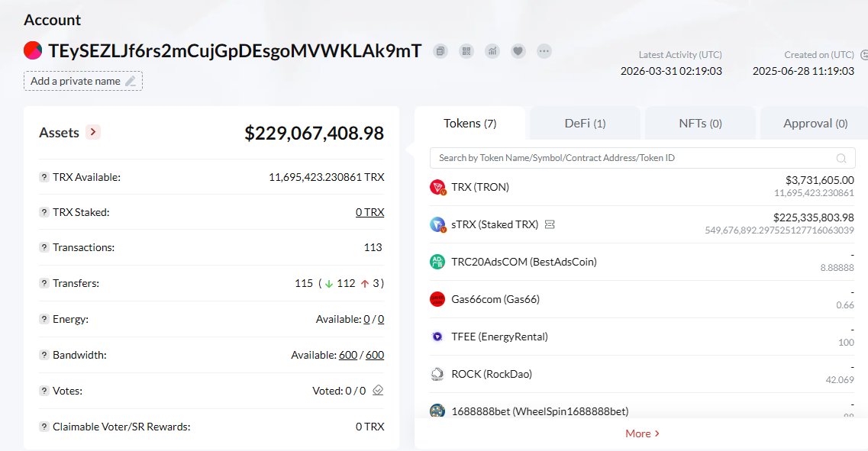Focus the token search input field
868x451 pixels.
tap(634, 158)
